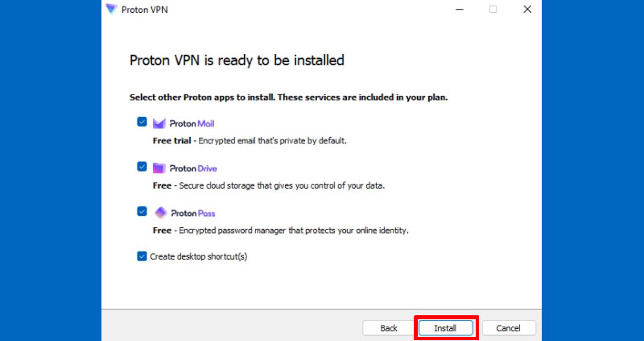Click the Proton Drive product name
This screenshot has width=644, height=341.
tap(193, 168)
